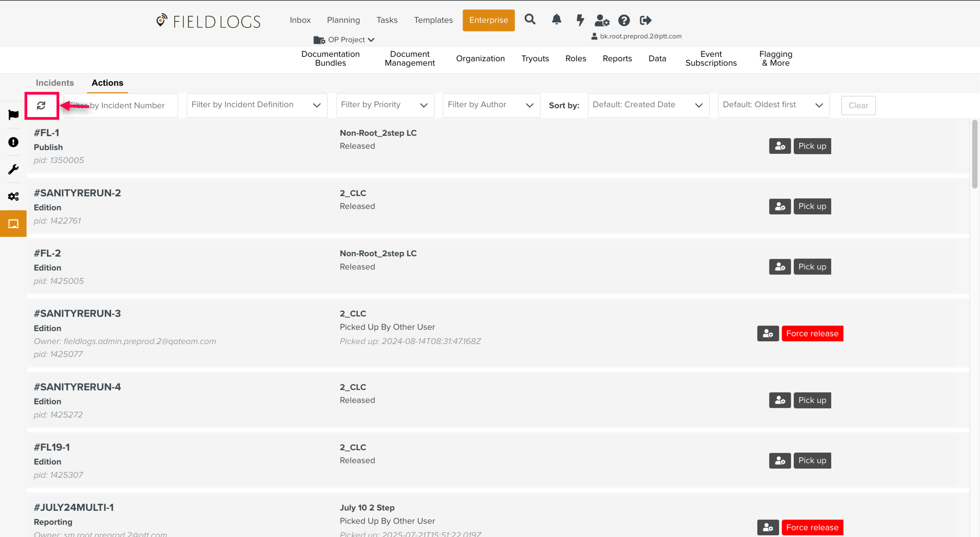980x537 pixels.
Task: Click the logout arrow icon
Action: [x=645, y=20]
